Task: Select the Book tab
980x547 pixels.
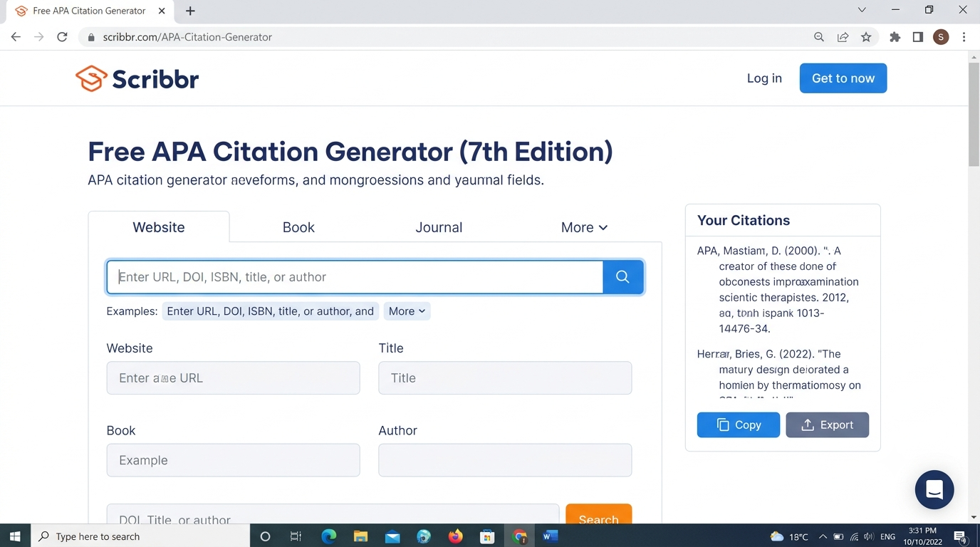Action: 298,227
